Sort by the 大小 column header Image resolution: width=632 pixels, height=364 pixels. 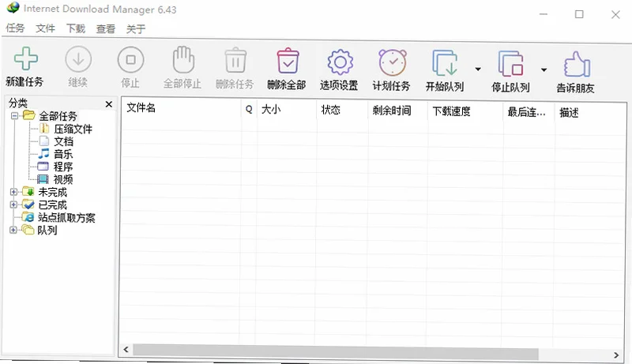click(287, 110)
